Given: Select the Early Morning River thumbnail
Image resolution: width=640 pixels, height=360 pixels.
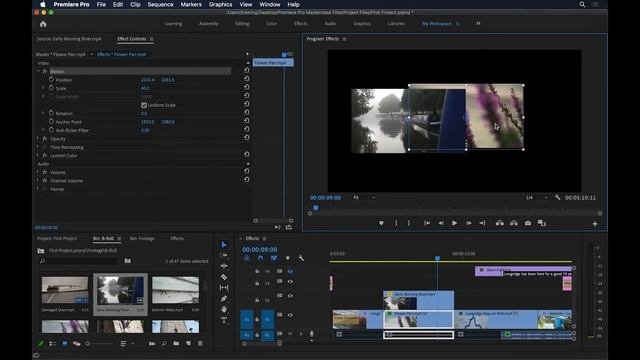Looking at the screenshot, I should coord(120,290).
